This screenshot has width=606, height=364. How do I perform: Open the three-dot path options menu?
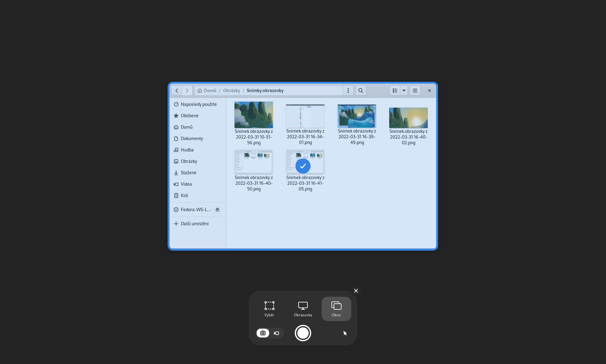(348, 91)
